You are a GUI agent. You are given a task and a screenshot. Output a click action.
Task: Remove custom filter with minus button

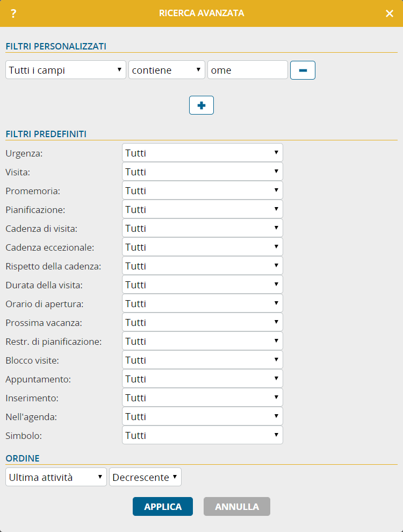click(x=303, y=70)
